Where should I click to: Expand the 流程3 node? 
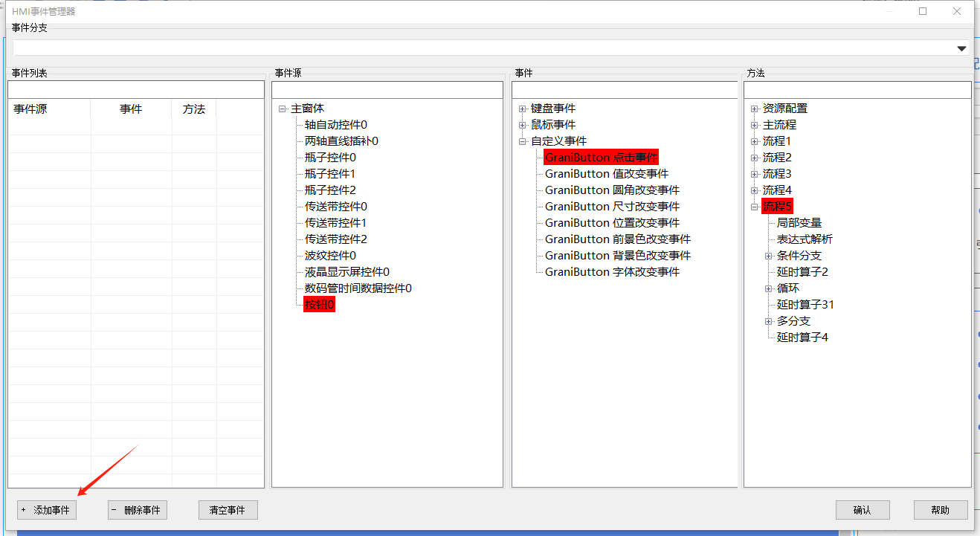click(755, 174)
